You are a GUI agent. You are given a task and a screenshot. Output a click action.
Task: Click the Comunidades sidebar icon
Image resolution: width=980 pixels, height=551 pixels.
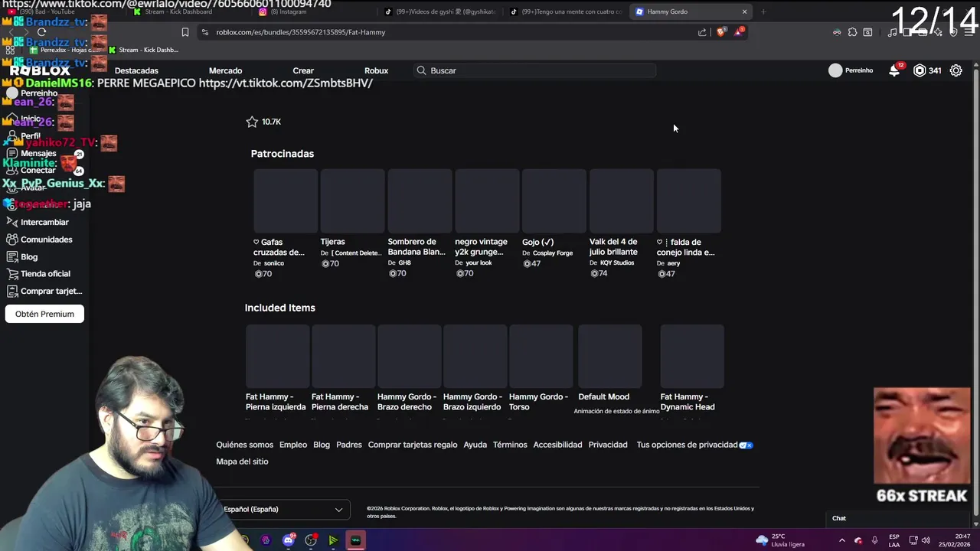[12, 240]
